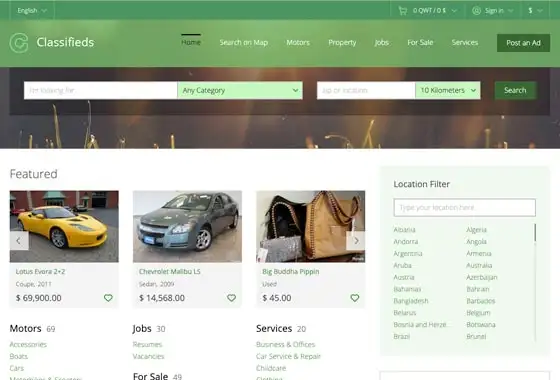Screen dimensions: 560x380
Task: Open the Jobs category heading
Action: tap(142, 328)
